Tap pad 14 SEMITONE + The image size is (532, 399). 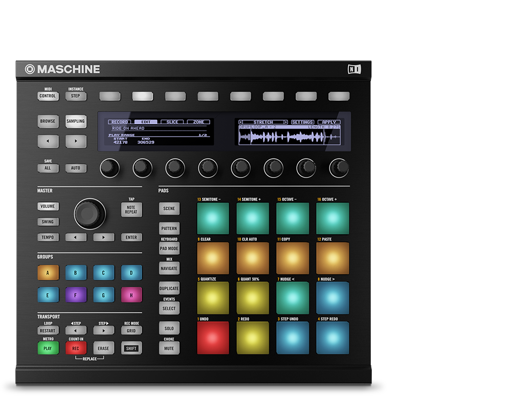253,218
